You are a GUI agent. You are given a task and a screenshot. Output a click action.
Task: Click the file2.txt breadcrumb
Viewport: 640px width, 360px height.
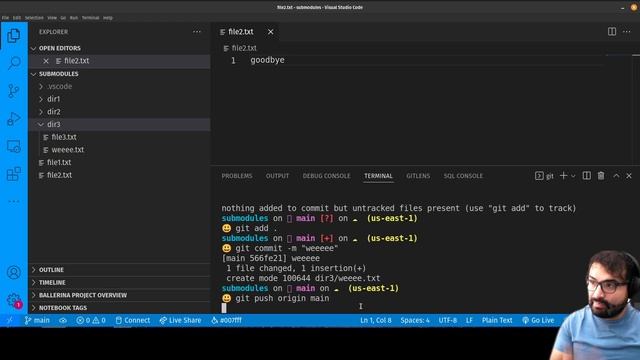[240, 48]
